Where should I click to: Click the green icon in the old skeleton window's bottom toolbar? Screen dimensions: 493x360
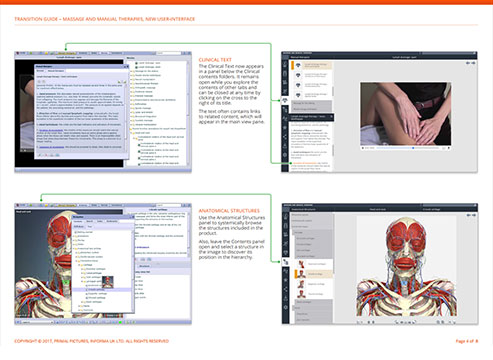pos(120,322)
